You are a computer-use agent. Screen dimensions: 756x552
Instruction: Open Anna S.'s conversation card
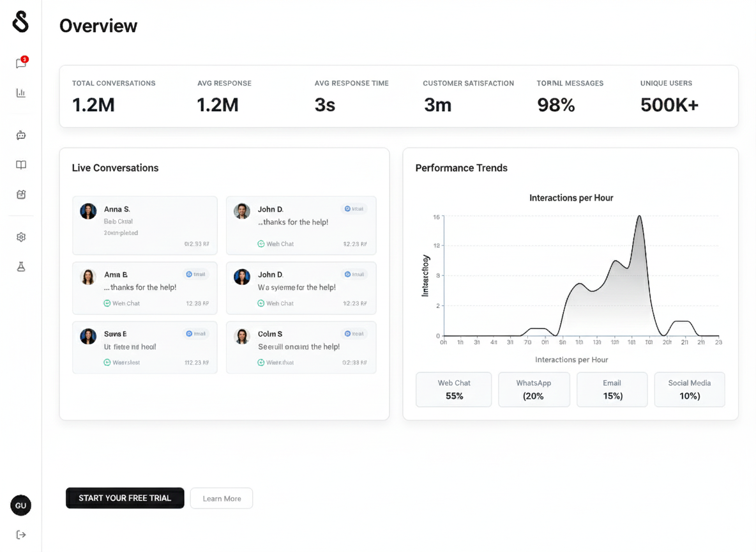(144, 225)
